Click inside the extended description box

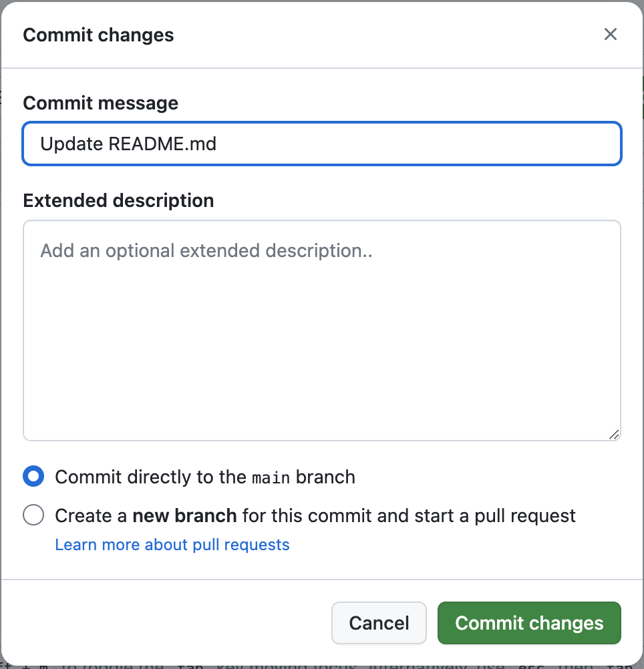[321, 327]
